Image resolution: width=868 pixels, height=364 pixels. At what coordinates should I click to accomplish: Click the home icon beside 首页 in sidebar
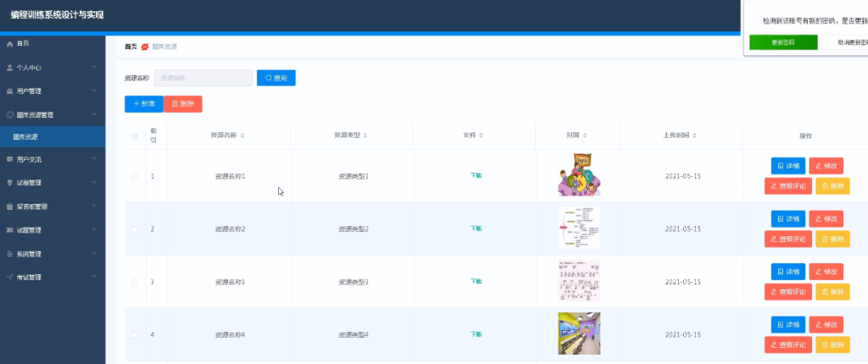(9, 44)
